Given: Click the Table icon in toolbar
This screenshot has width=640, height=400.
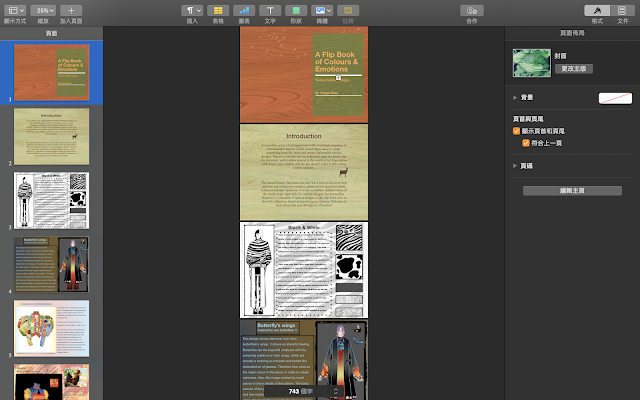Looking at the screenshot, I should (218, 11).
